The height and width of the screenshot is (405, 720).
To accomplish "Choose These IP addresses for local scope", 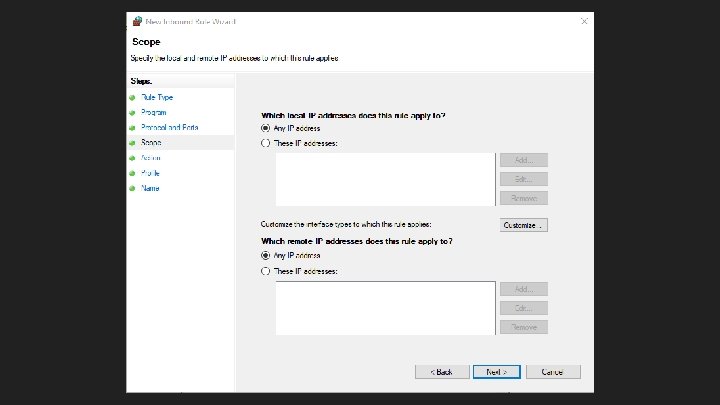I will click(x=265, y=143).
